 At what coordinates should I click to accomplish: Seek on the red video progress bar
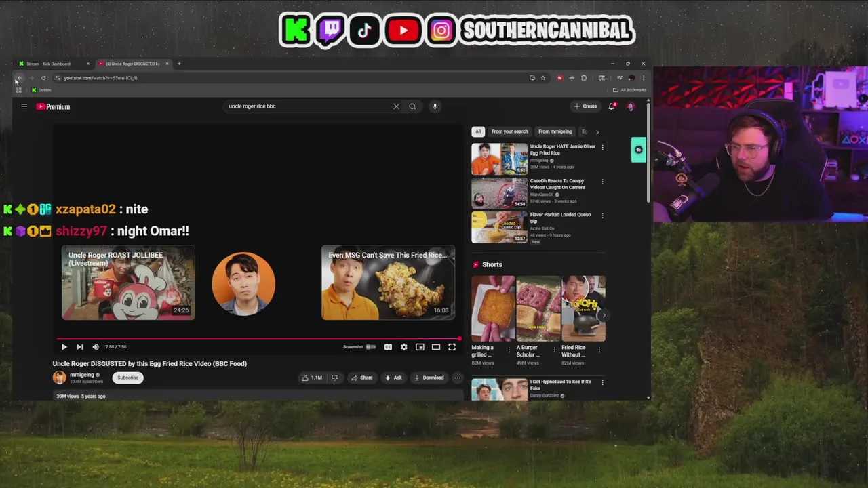258,338
